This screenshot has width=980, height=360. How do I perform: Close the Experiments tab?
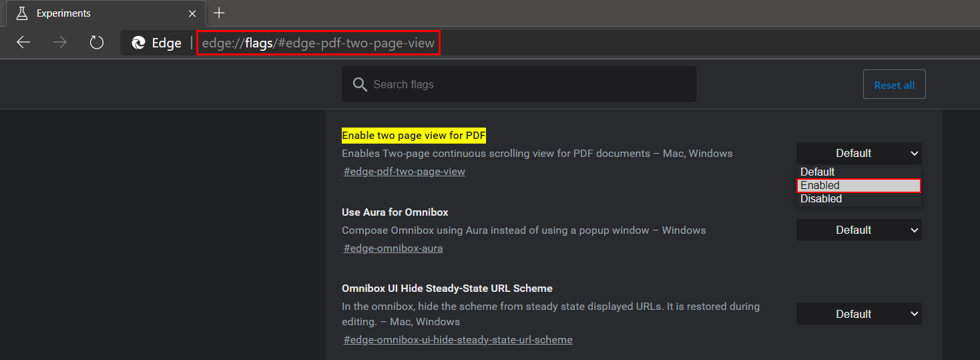click(193, 13)
